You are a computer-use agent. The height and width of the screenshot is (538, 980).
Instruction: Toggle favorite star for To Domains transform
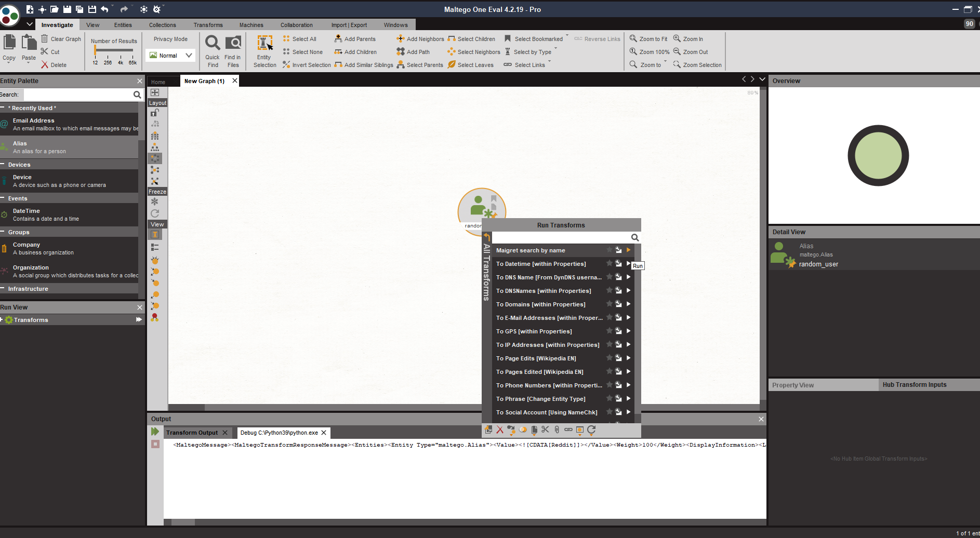click(x=610, y=304)
